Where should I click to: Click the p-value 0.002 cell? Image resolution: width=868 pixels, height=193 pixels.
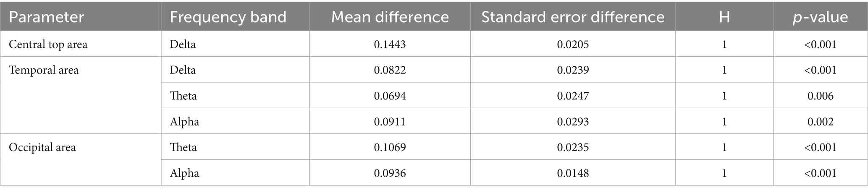click(x=821, y=122)
